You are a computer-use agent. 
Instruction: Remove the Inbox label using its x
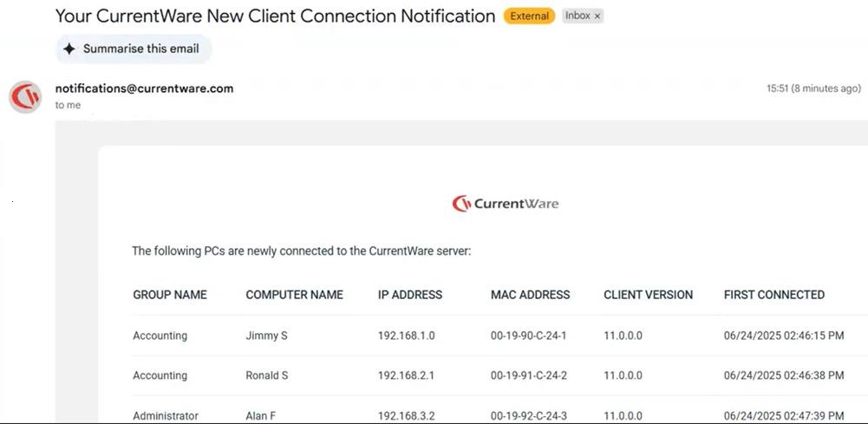coord(597,16)
